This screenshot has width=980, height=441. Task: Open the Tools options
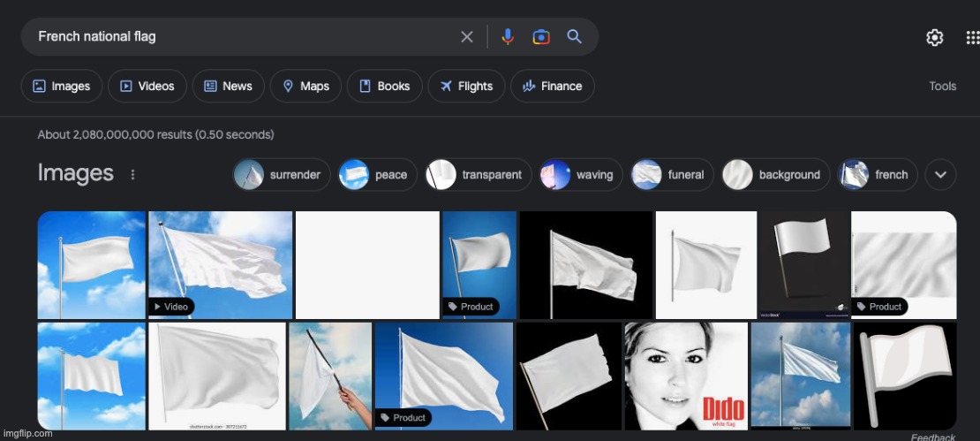[942, 86]
